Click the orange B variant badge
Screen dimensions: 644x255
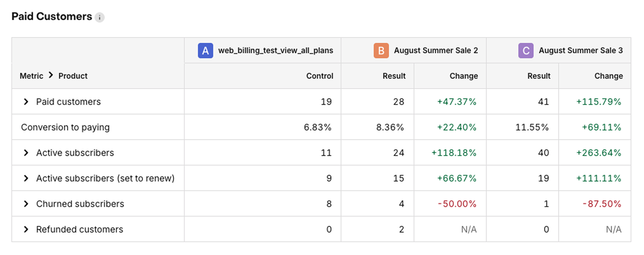click(x=381, y=51)
